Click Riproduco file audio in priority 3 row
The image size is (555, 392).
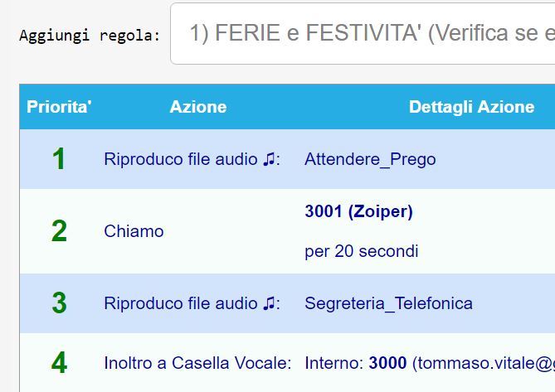point(180,303)
